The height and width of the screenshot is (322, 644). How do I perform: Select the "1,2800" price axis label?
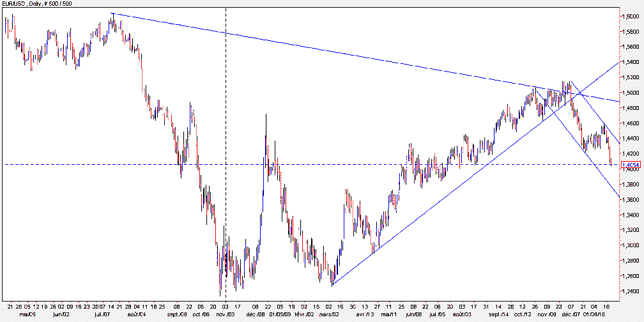pos(631,261)
